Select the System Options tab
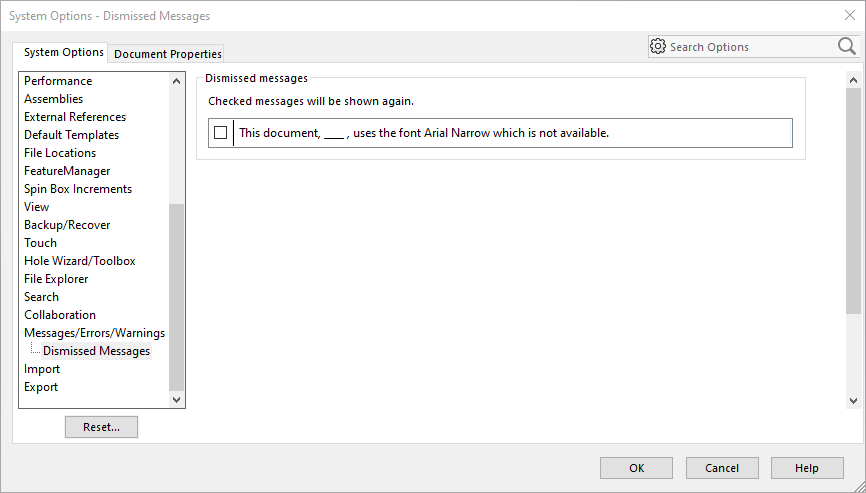This screenshot has width=866, height=493. pos(64,52)
